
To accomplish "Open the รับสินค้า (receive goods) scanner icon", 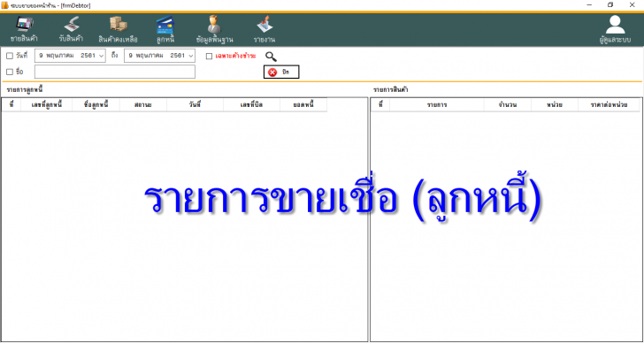I will click(71, 29).
